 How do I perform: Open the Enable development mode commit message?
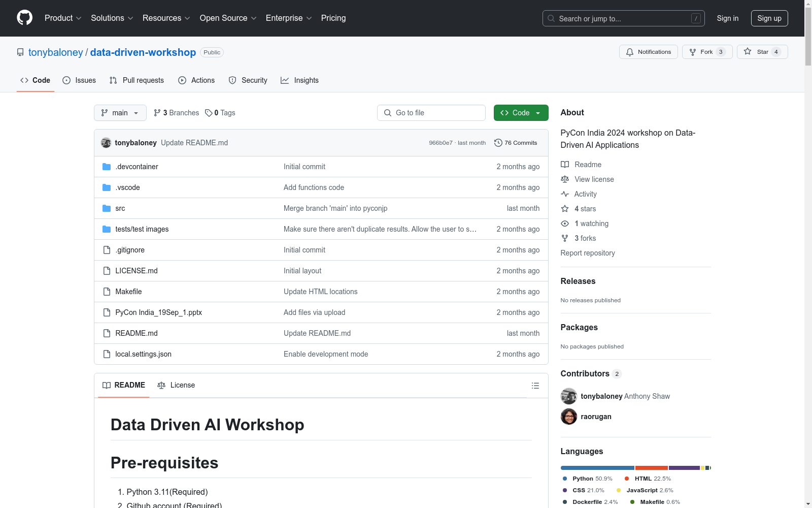click(326, 354)
